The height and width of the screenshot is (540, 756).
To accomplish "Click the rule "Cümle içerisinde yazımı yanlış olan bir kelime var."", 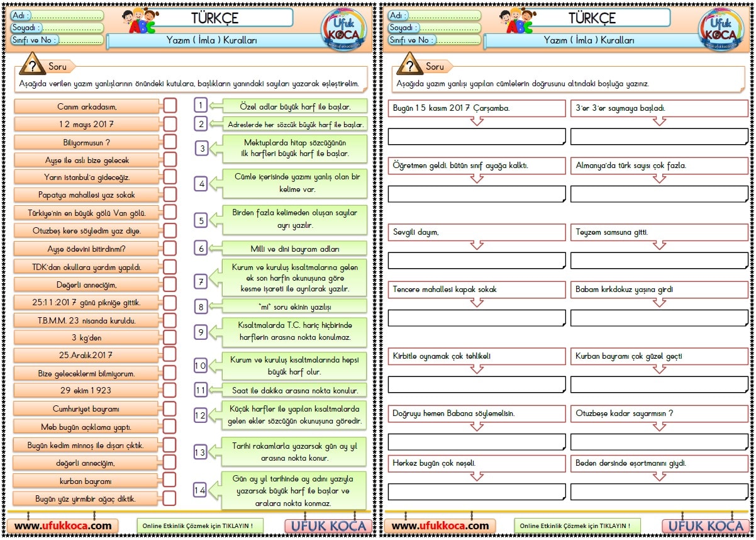I will (x=294, y=183).
